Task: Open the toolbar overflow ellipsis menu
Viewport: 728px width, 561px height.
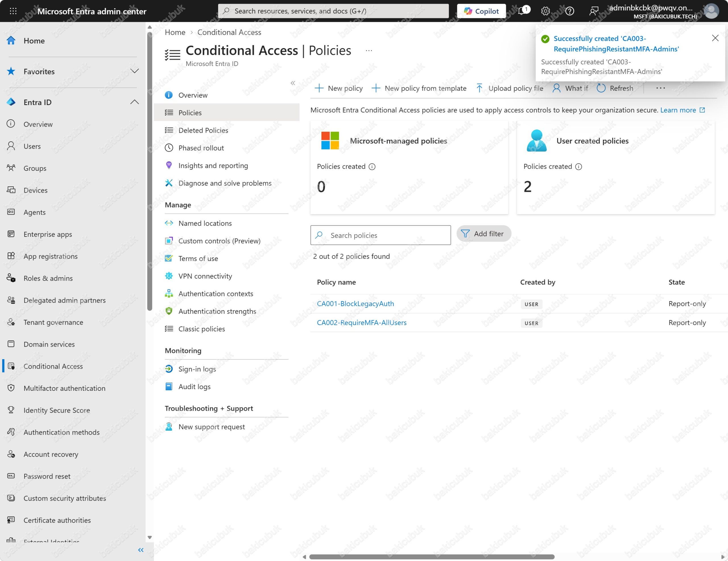Action: click(x=660, y=88)
